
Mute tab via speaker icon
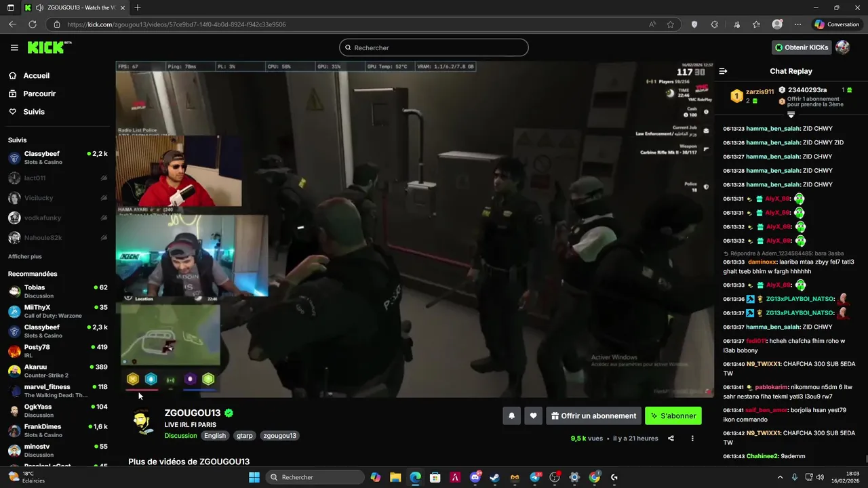tap(39, 7)
